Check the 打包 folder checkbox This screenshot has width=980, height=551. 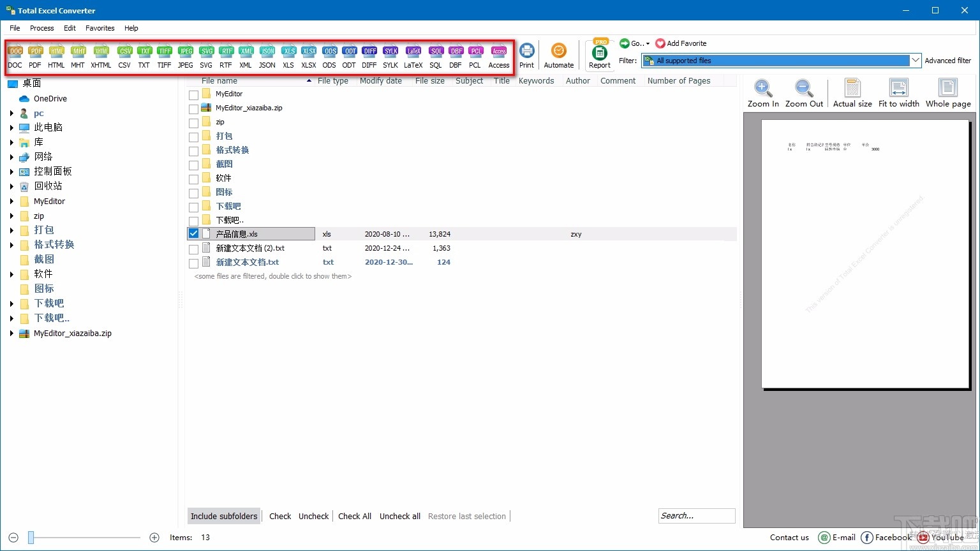[193, 137]
